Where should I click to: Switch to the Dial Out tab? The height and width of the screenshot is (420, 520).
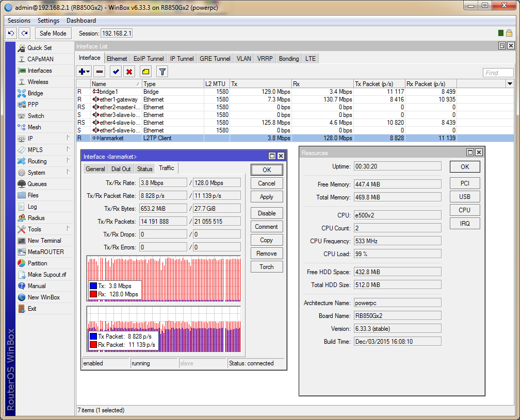point(121,168)
